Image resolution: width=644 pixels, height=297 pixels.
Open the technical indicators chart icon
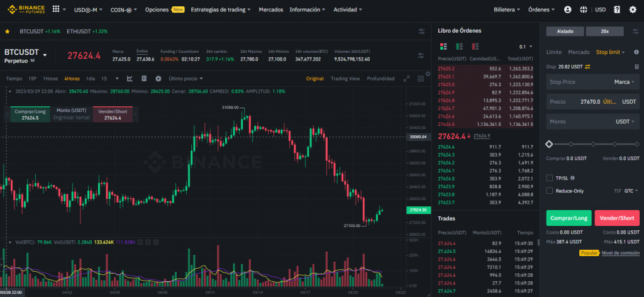[130, 79]
